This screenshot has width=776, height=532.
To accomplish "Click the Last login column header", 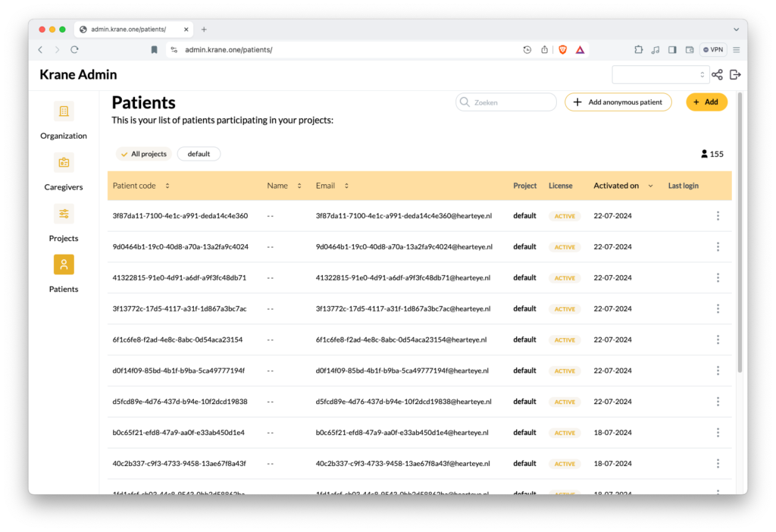I will 683,186.
